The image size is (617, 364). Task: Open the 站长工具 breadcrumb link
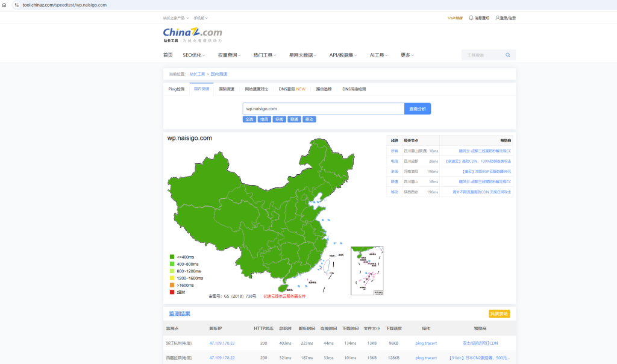click(x=197, y=74)
